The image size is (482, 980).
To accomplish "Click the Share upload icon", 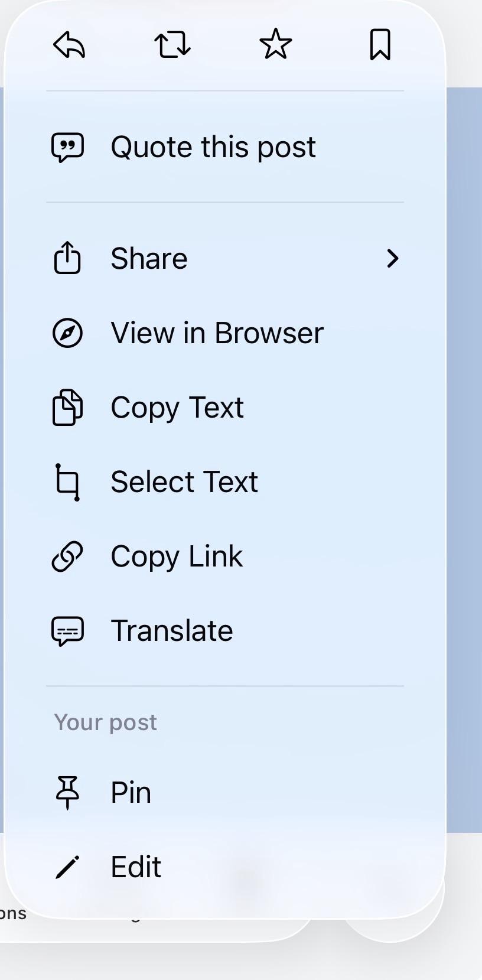I will click(67, 258).
